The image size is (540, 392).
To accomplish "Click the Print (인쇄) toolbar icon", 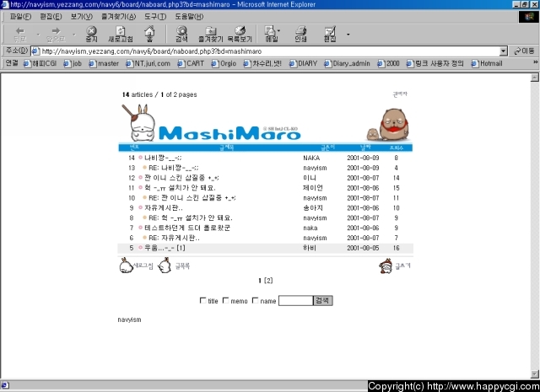I will 300,31.
